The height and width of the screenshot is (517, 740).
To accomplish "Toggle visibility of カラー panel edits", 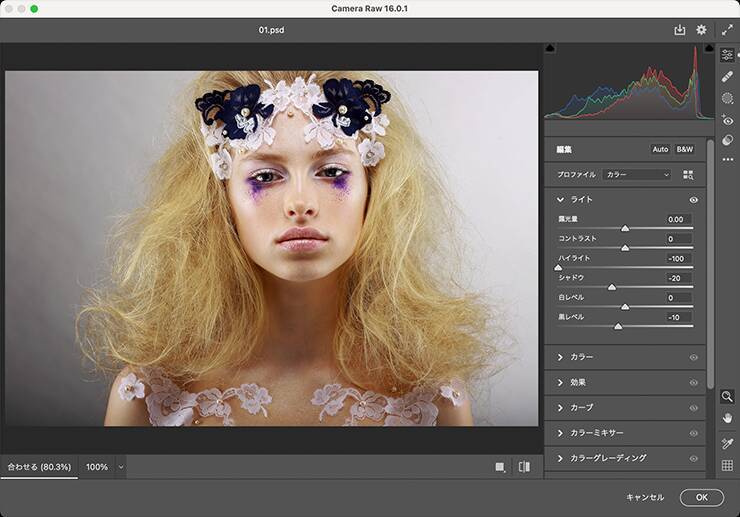I will click(x=693, y=357).
